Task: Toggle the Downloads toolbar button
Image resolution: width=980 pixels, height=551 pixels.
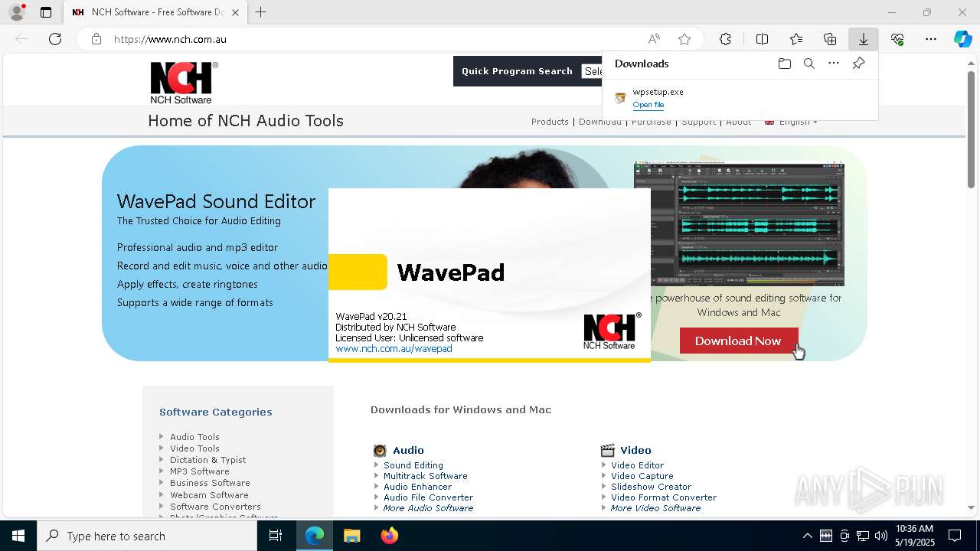Action: [864, 39]
